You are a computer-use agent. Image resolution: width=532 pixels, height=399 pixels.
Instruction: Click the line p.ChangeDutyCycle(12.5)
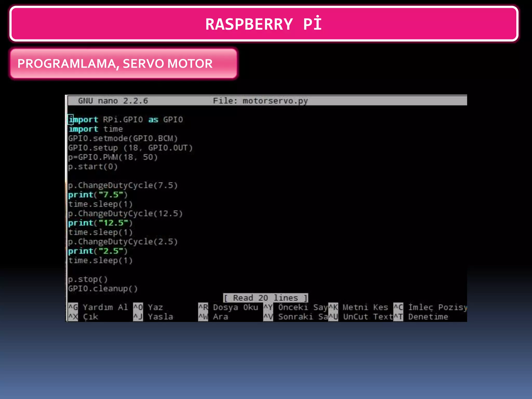[x=125, y=214]
